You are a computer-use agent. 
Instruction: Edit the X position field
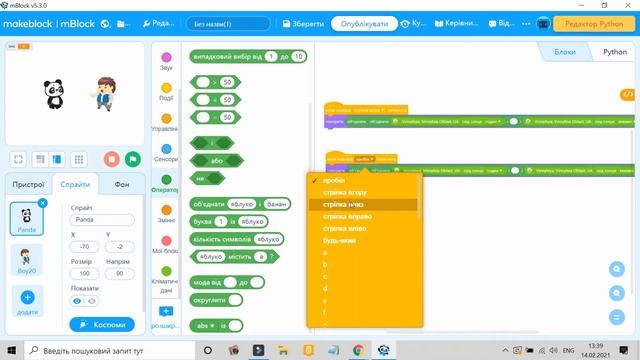pyautogui.click(x=84, y=247)
